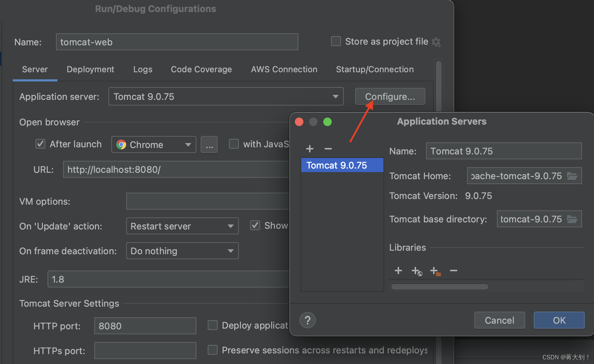Open help with the question mark icon
Screen dimensions: 594x364
[x=308, y=320]
